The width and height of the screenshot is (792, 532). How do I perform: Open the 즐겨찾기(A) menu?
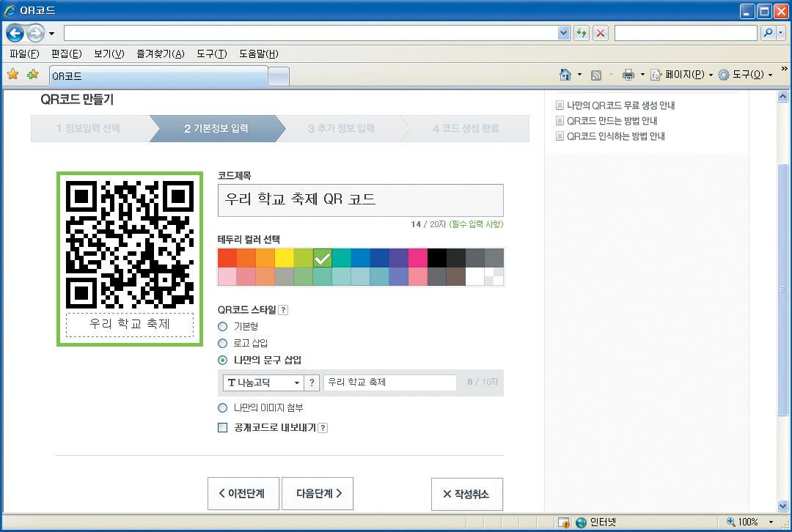pos(160,54)
